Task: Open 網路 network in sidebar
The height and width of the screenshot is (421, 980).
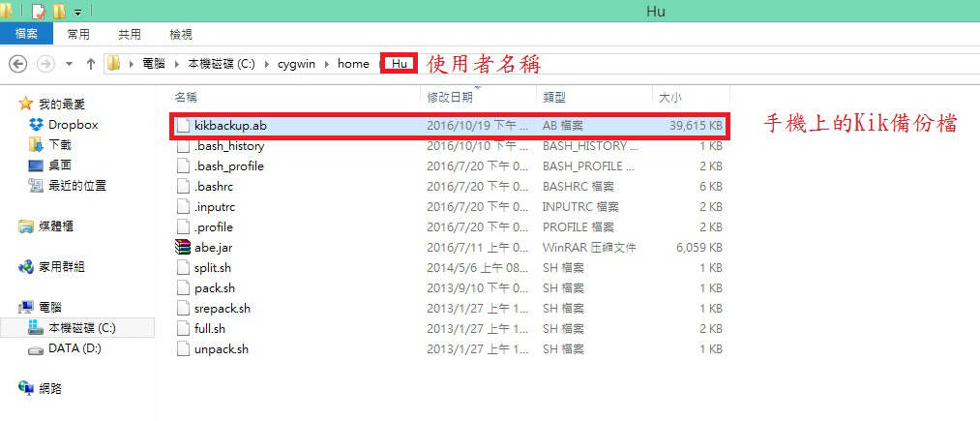Action: click(x=50, y=388)
